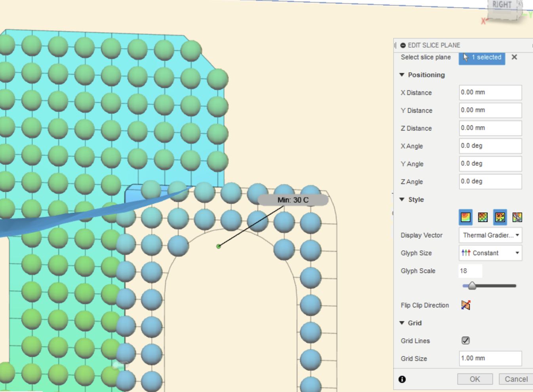533x392 pixels.
Task: Confirm changes with the OK button
Action: coord(475,379)
